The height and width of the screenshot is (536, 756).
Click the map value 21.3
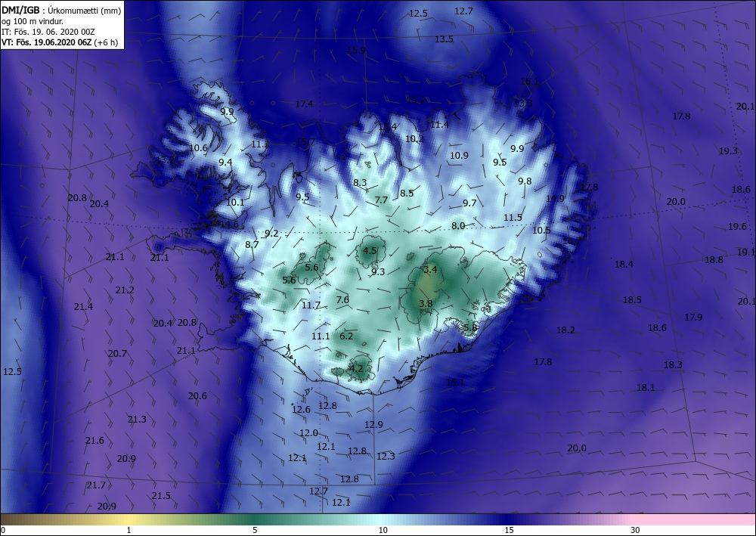coord(137,420)
